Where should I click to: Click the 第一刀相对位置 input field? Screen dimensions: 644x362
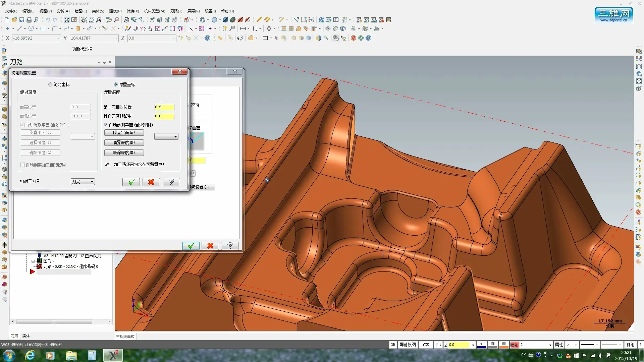164,107
